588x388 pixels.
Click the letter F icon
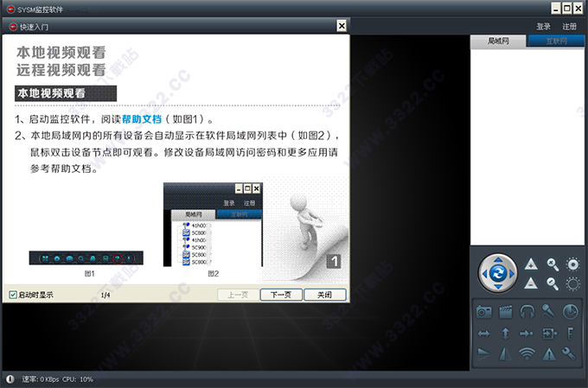pyautogui.click(x=571, y=334)
